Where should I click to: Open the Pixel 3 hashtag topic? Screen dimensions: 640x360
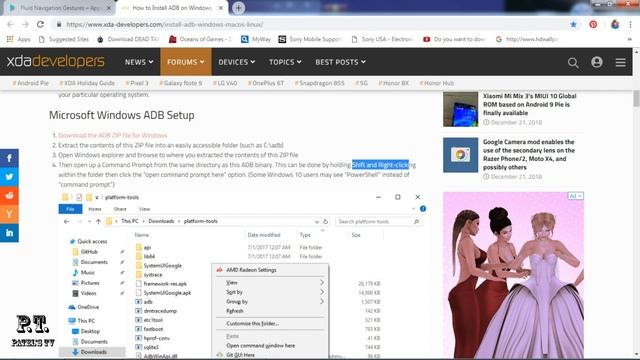point(137,83)
